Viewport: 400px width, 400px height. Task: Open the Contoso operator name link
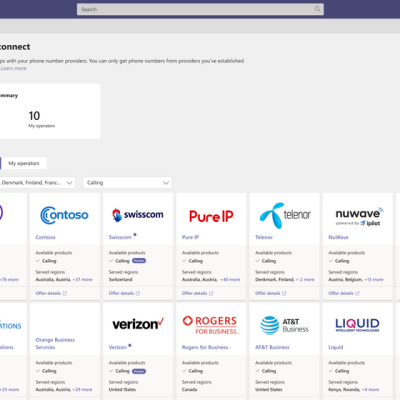45,237
